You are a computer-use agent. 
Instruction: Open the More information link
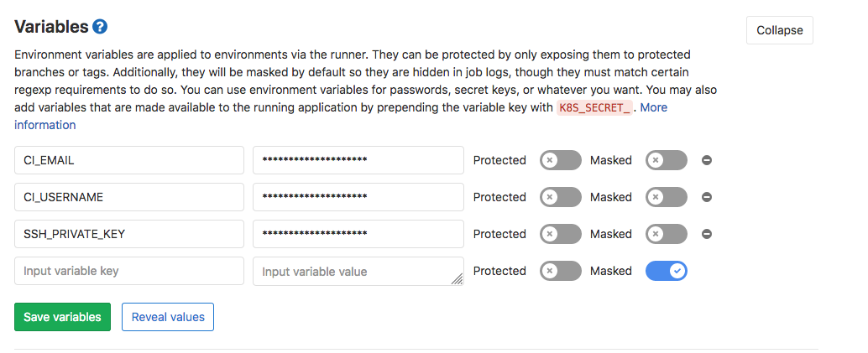click(x=653, y=107)
